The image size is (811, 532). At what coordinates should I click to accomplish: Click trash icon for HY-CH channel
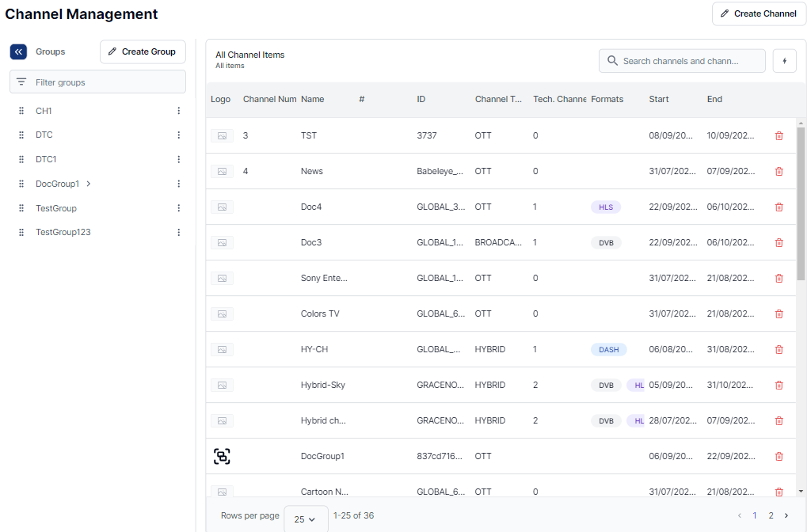click(x=779, y=350)
